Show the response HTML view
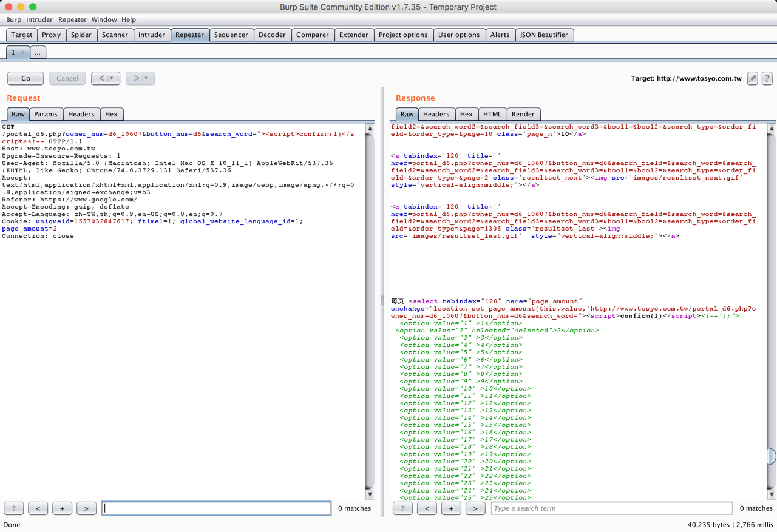 coord(492,114)
